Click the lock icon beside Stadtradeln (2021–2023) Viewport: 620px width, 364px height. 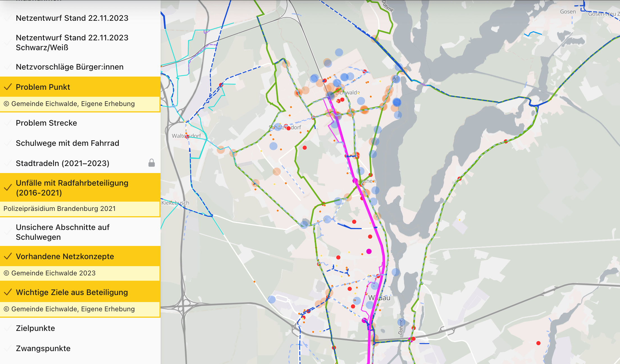(151, 163)
